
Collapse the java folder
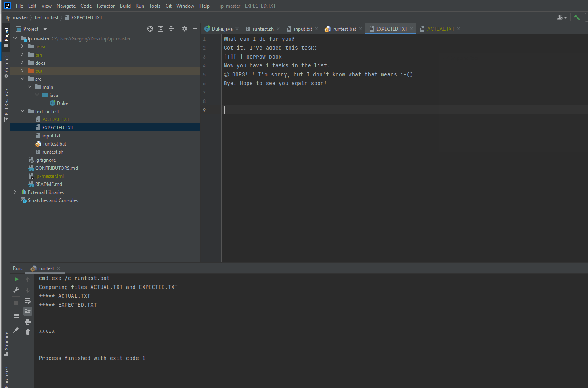pos(37,95)
